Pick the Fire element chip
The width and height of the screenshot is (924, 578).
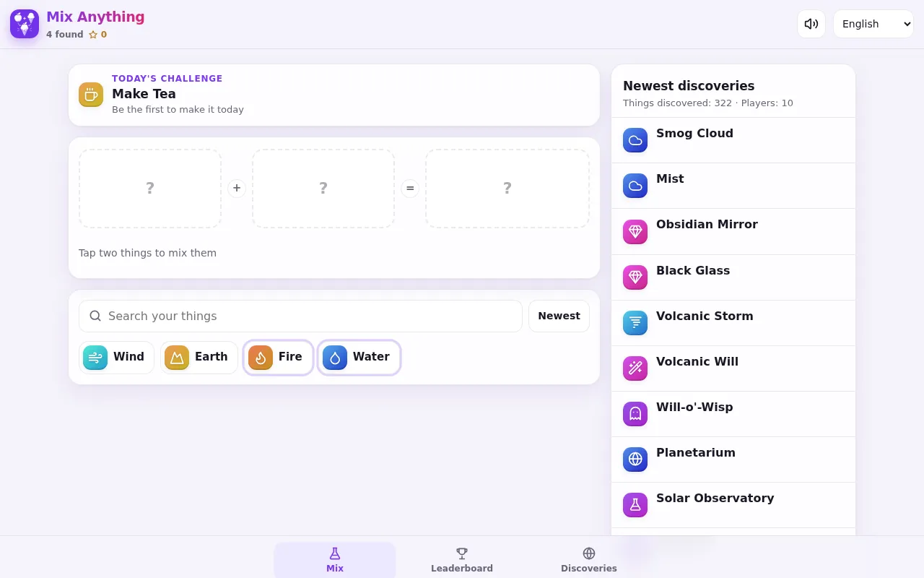coord(279,358)
